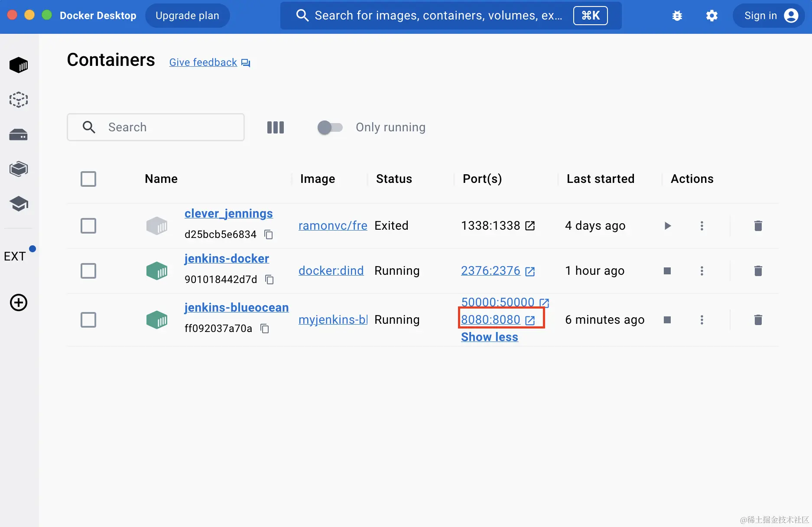Viewport: 812px width, 527px height.
Task: Open the Images sidebar icon
Action: (x=19, y=100)
